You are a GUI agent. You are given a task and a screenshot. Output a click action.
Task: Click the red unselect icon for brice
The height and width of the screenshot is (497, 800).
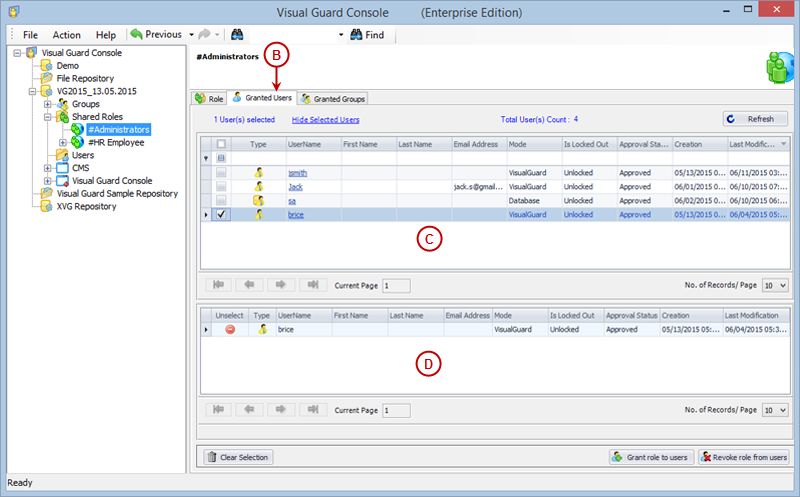coord(230,330)
